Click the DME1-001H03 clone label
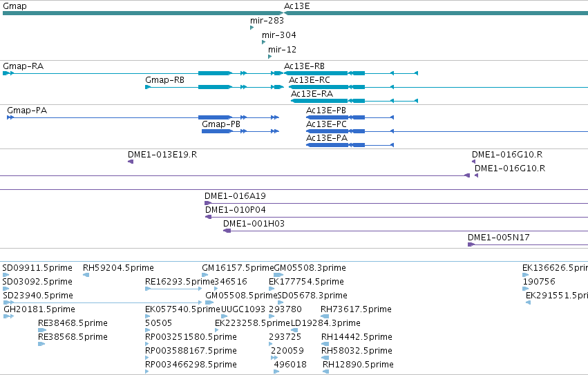The width and height of the screenshot is (588, 375). coord(254,224)
